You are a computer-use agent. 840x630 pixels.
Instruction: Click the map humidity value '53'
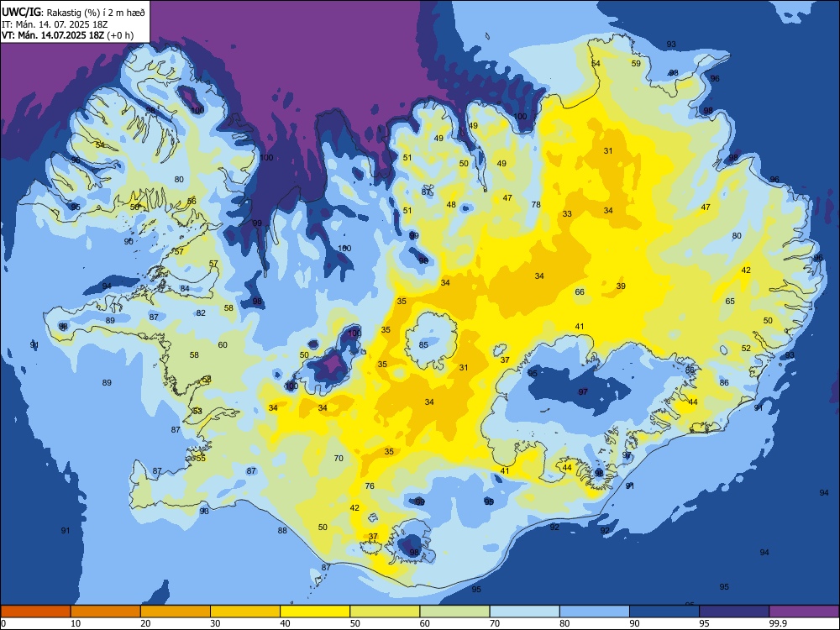[x=197, y=411]
